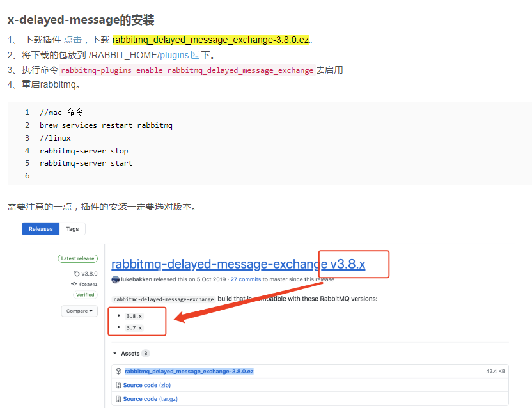Click the 重启rabbitmq step text

[51, 84]
